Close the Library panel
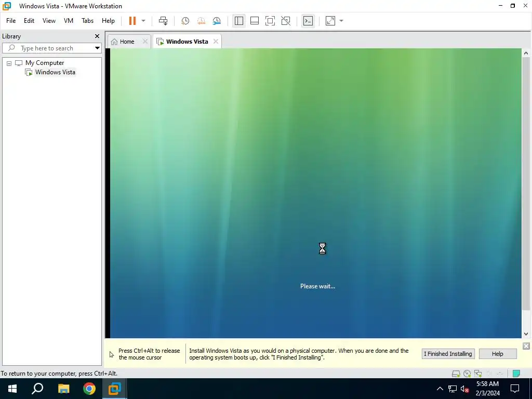532x399 pixels. (97, 36)
